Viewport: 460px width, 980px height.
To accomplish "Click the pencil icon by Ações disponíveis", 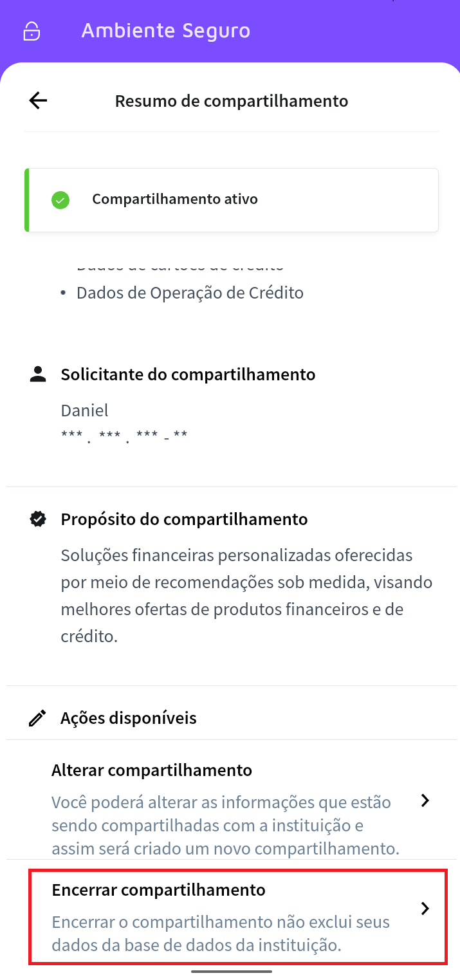I will (x=38, y=718).
